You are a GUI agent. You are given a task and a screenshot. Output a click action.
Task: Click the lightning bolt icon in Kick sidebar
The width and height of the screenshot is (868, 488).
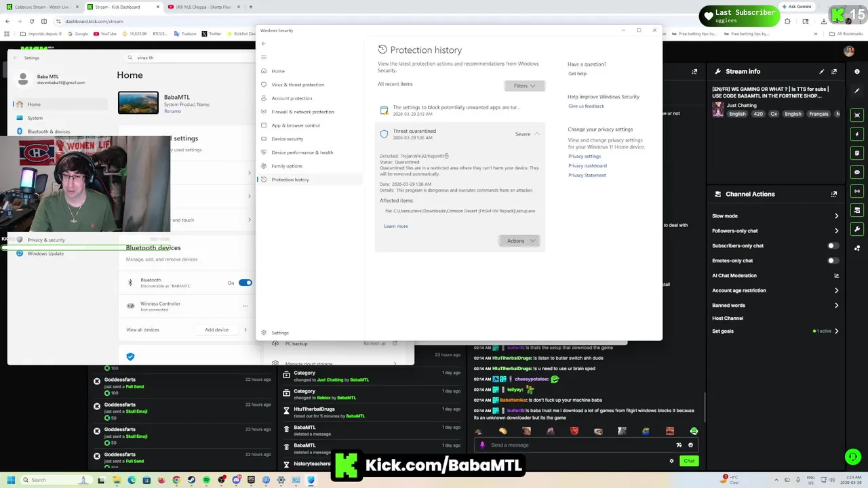pyautogui.click(x=857, y=134)
